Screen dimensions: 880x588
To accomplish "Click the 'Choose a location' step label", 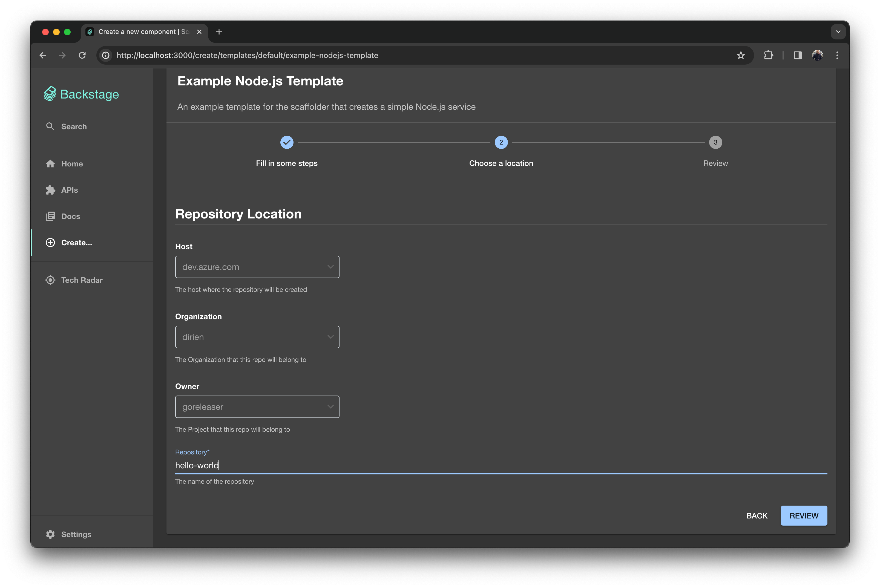I will coord(501,163).
